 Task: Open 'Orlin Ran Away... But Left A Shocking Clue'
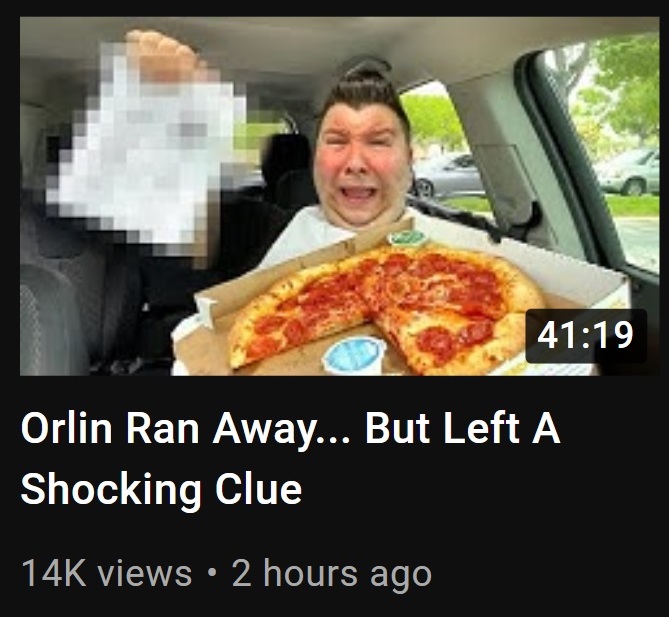point(290,458)
